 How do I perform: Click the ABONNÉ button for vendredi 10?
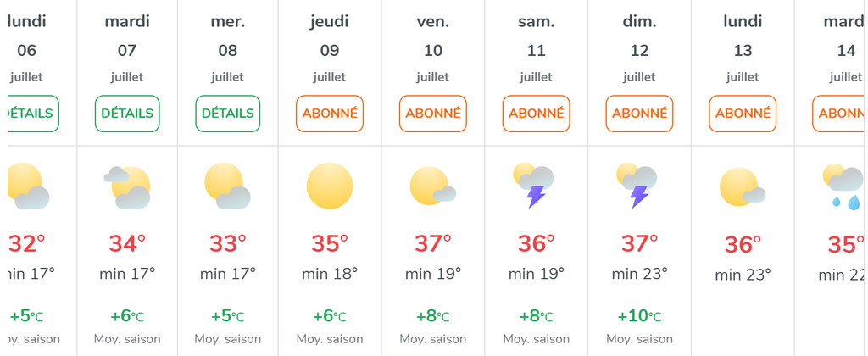click(433, 114)
